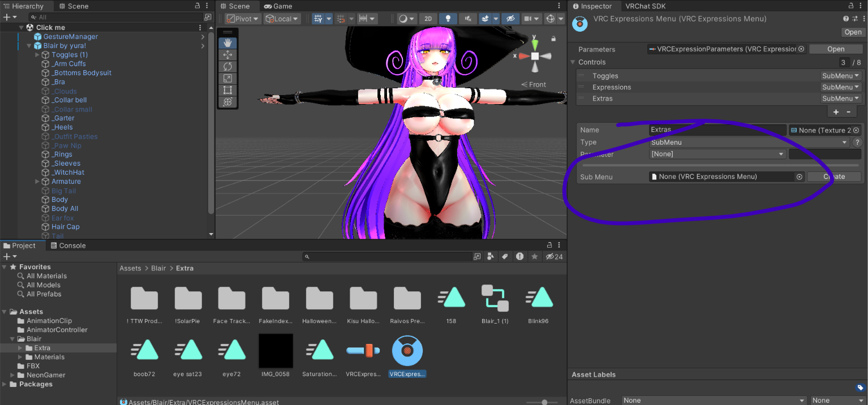Open the Type SubMenu dropdown
The height and width of the screenshot is (405, 868).
(749, 143)
